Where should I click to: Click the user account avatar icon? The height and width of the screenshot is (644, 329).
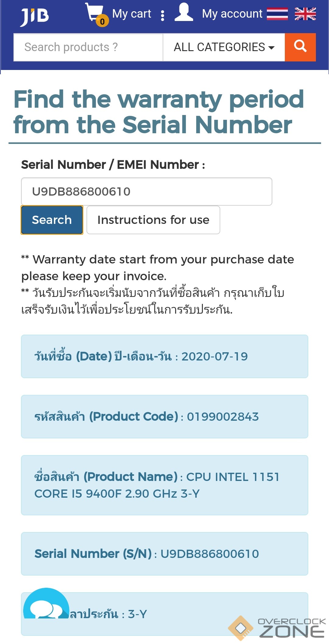pos(184,12)
